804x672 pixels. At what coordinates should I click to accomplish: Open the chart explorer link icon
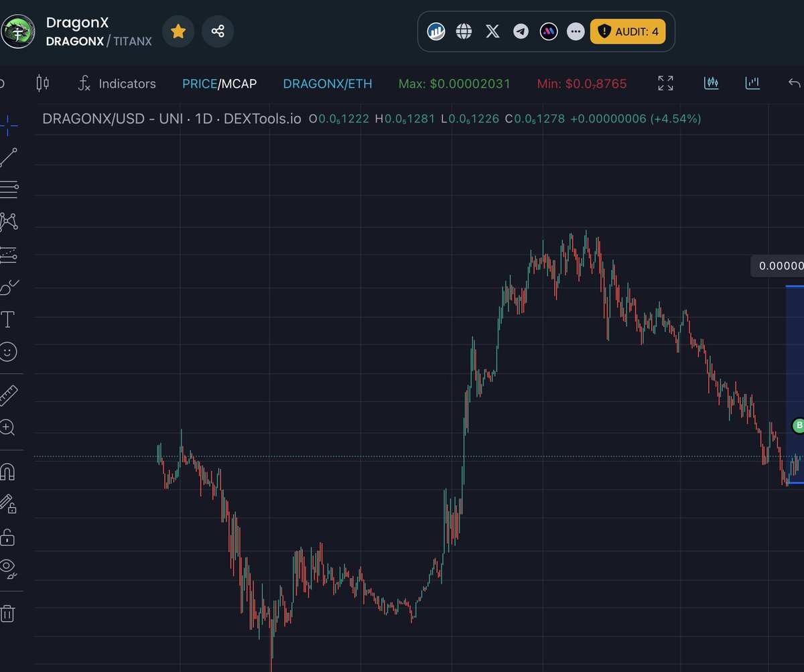click(x=437, y=31)
